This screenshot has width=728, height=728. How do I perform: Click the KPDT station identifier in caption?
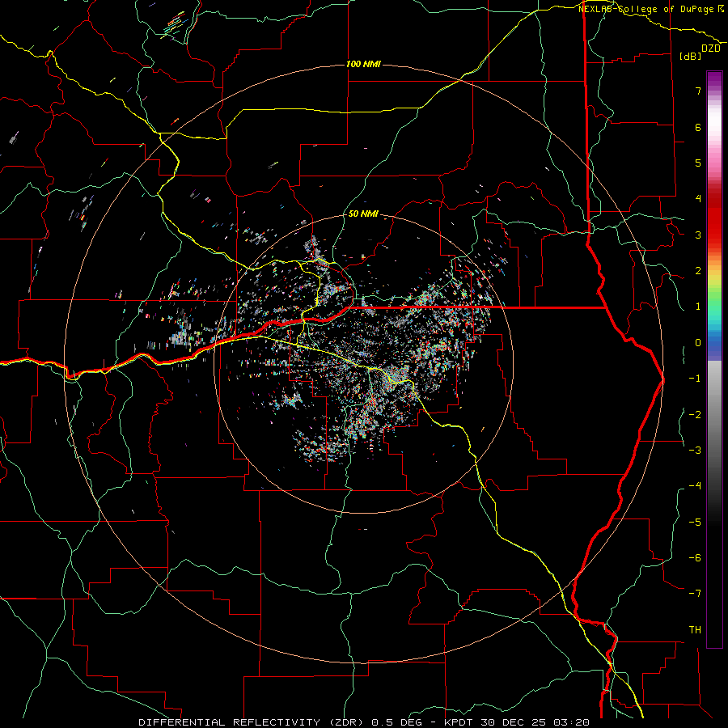click(459, 722)
